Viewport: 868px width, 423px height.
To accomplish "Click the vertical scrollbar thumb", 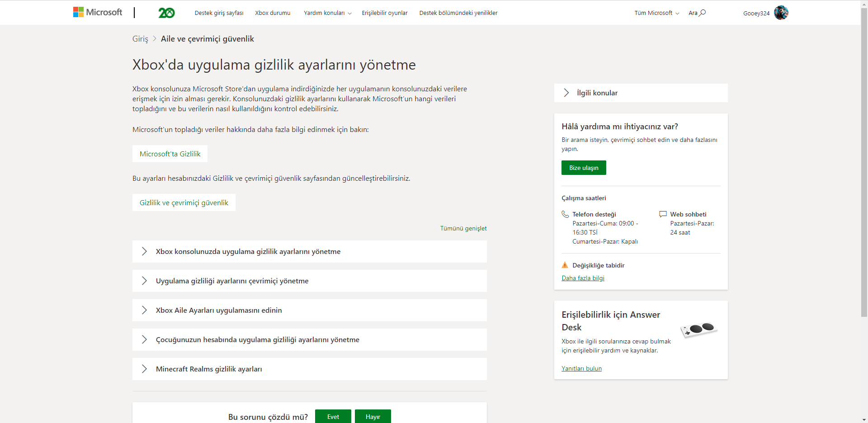I will click(x=864, y=162).
